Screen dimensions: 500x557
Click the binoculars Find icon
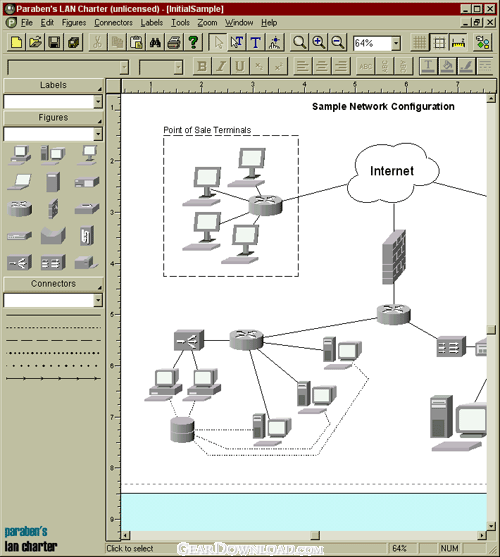(x=155, y=43)
